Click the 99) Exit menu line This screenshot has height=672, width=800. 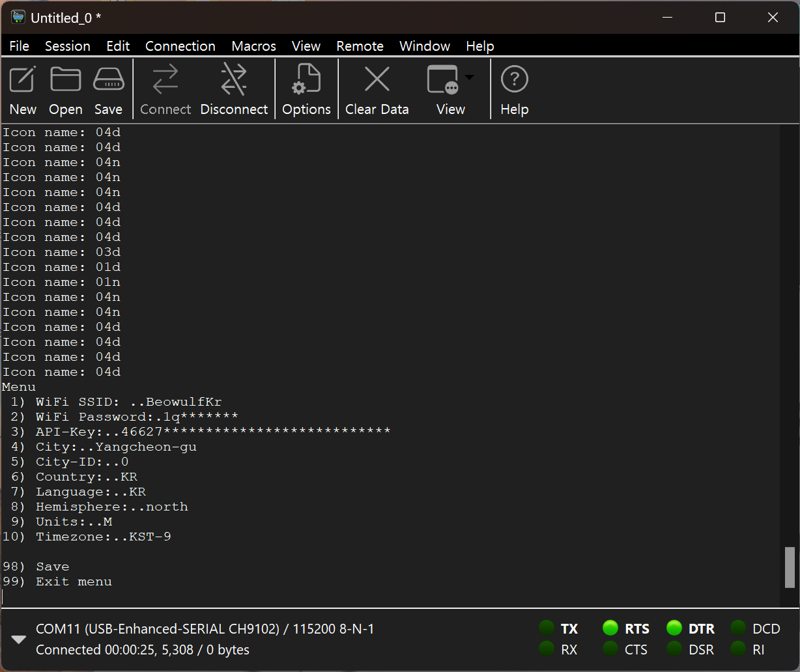tap(57, 581)
